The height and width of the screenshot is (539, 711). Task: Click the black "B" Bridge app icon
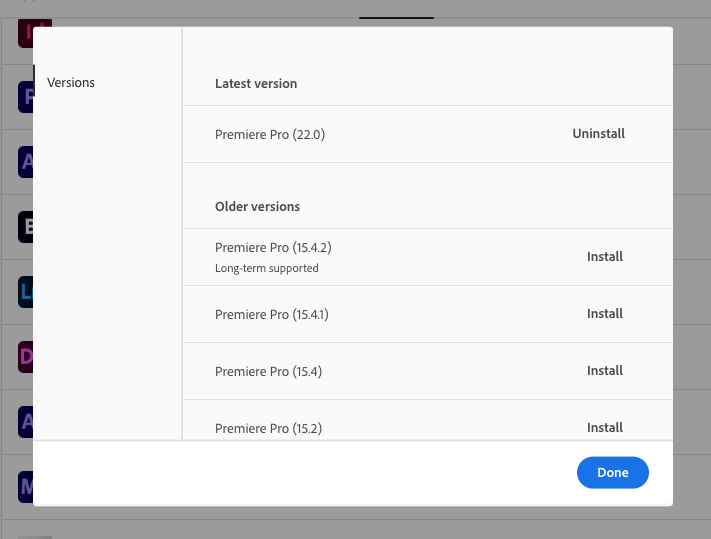(x=26, y=226)
